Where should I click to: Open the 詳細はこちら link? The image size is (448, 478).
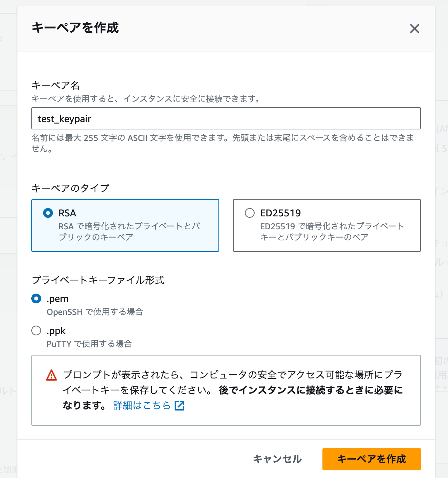click(142, 405)
